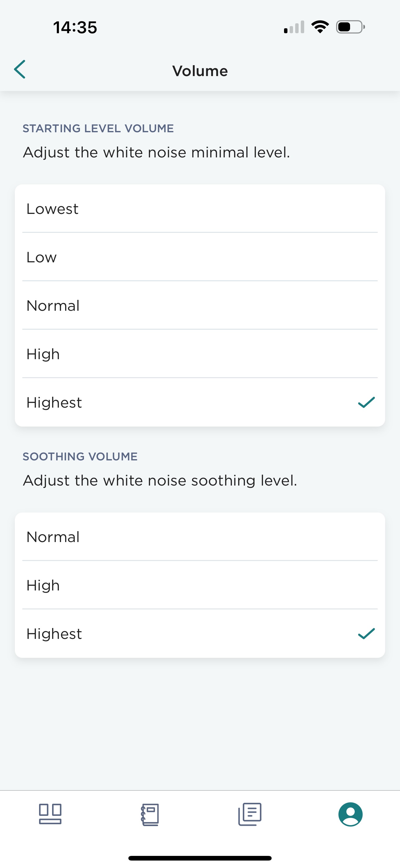Tap the battery status icon
Image resolution: width=400 pixels, height=868 pixels.
[350, 27]
